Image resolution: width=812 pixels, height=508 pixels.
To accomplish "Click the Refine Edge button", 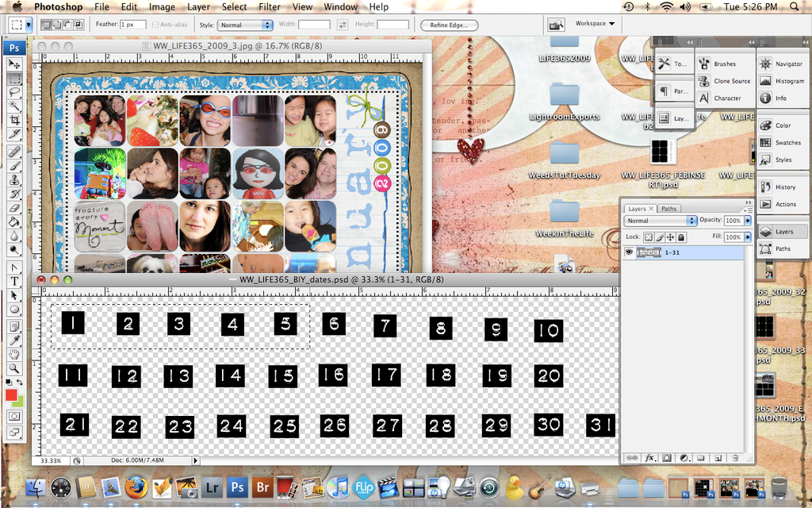I will tap(450, 25).
